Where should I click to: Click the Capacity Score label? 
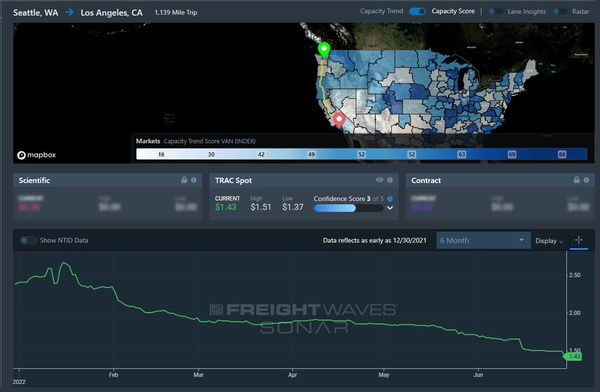(453, 11)
